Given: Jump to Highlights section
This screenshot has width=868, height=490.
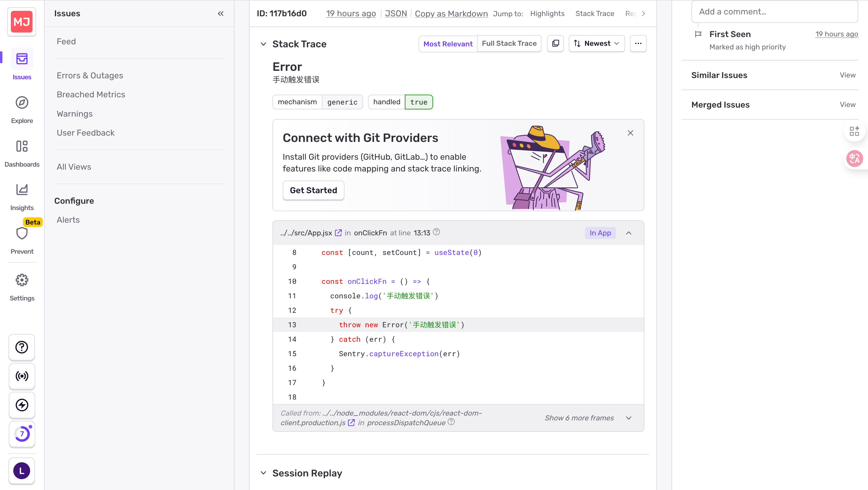Looking at the screenshot, I should (x=547, y=14).
